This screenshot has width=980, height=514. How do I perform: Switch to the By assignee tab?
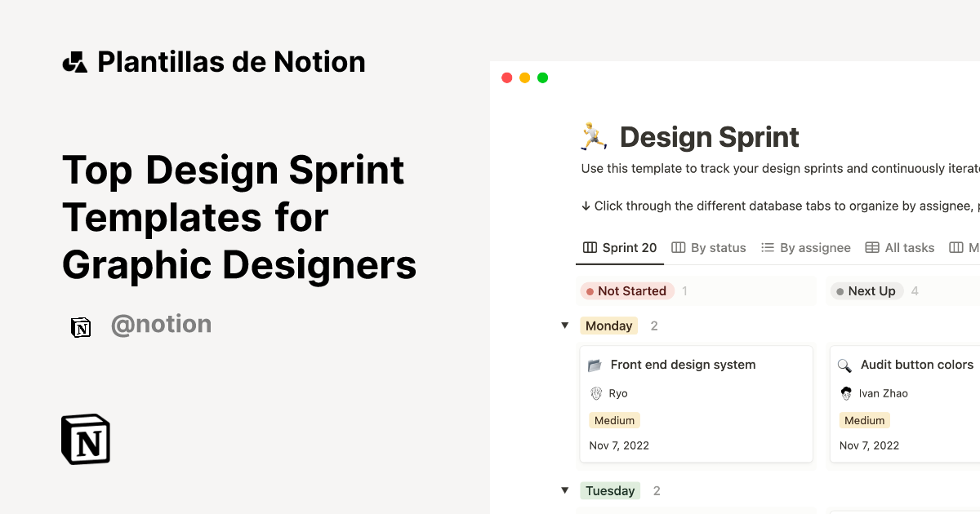click(813, 247)
